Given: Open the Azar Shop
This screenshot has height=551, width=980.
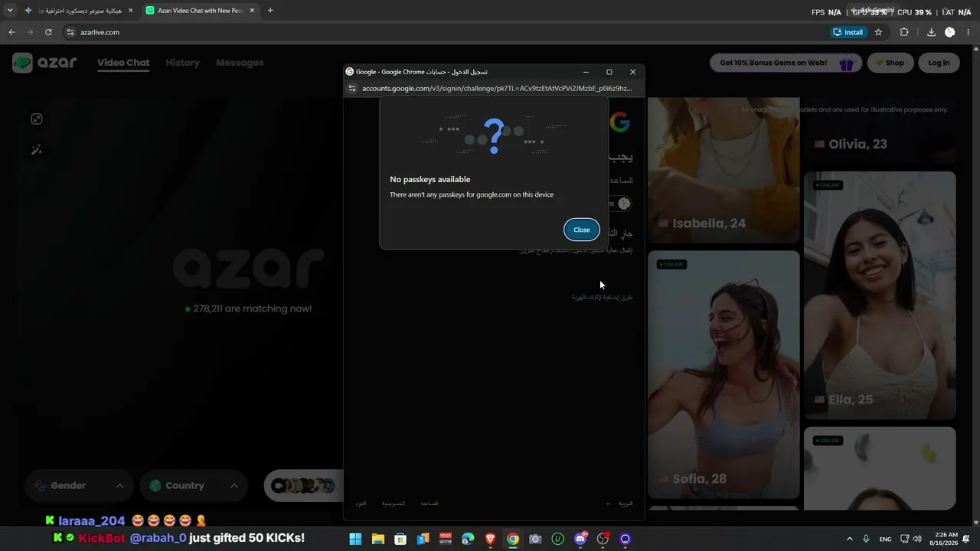Looking at the screenshot, I should (890, 63).
